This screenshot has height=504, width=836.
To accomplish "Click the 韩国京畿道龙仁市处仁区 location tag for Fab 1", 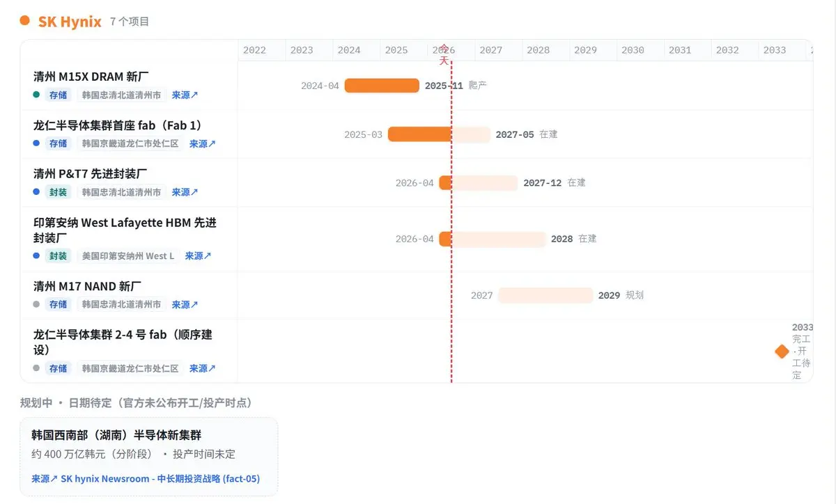I will 130,144.
